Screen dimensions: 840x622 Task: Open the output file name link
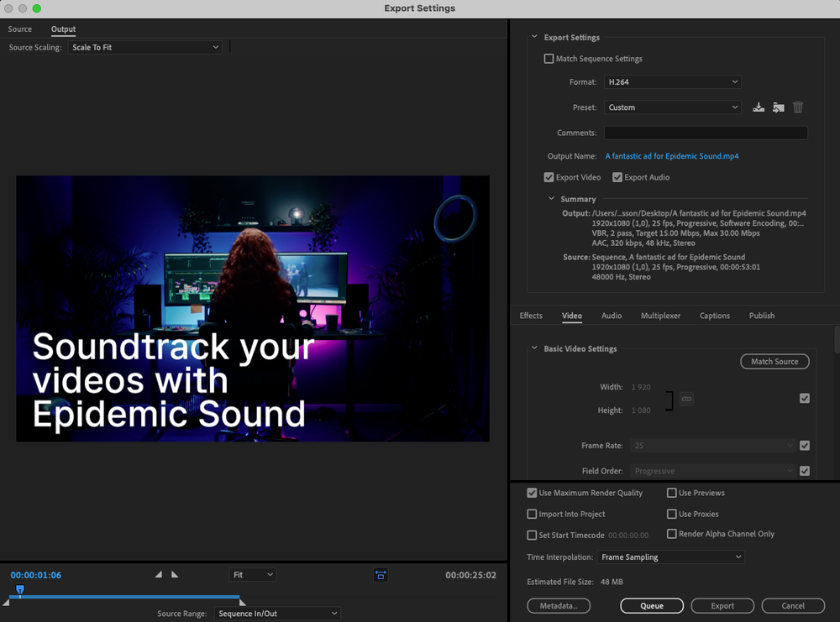[x=672, y=156]
